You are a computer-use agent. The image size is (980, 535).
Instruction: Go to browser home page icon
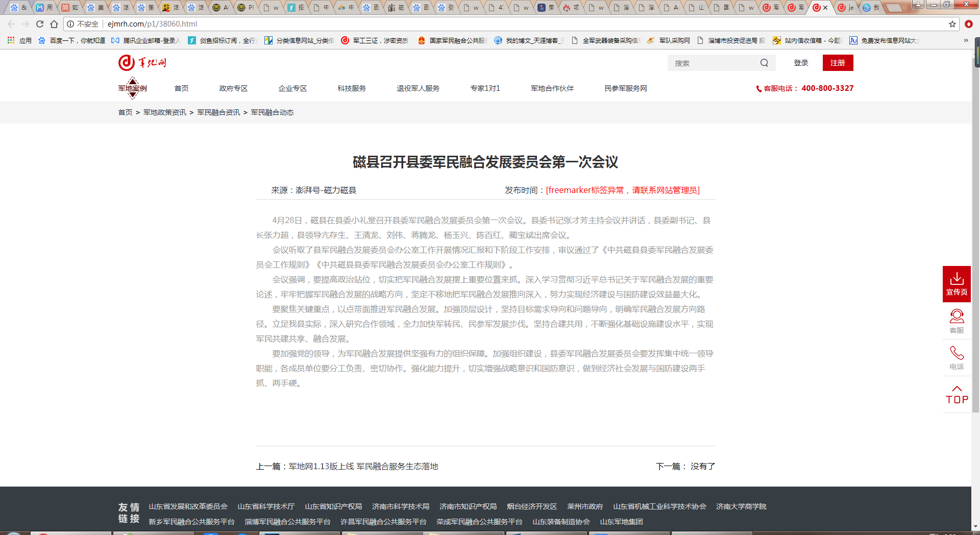coord(54,24)
